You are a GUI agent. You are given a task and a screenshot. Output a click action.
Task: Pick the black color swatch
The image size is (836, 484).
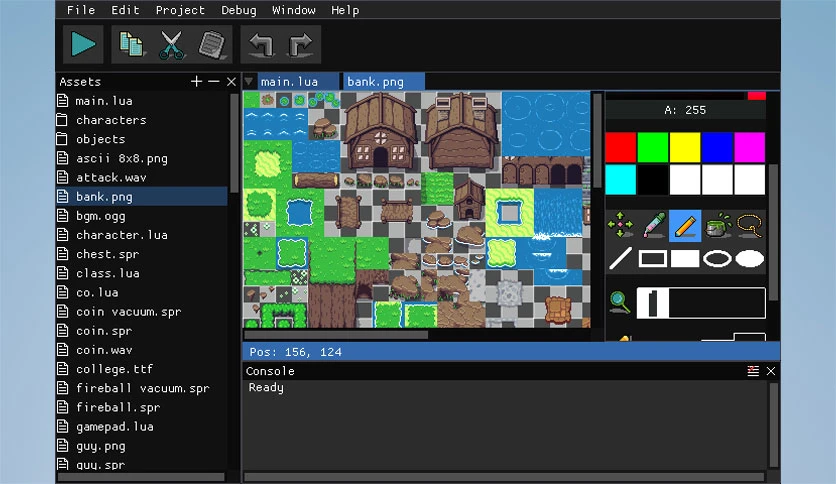point(653,180)
